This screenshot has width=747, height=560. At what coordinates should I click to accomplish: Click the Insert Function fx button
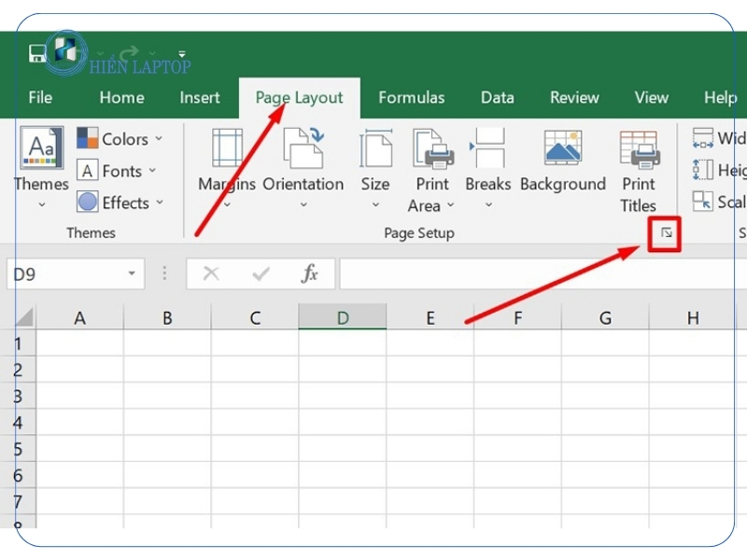(x=310, y=273)
